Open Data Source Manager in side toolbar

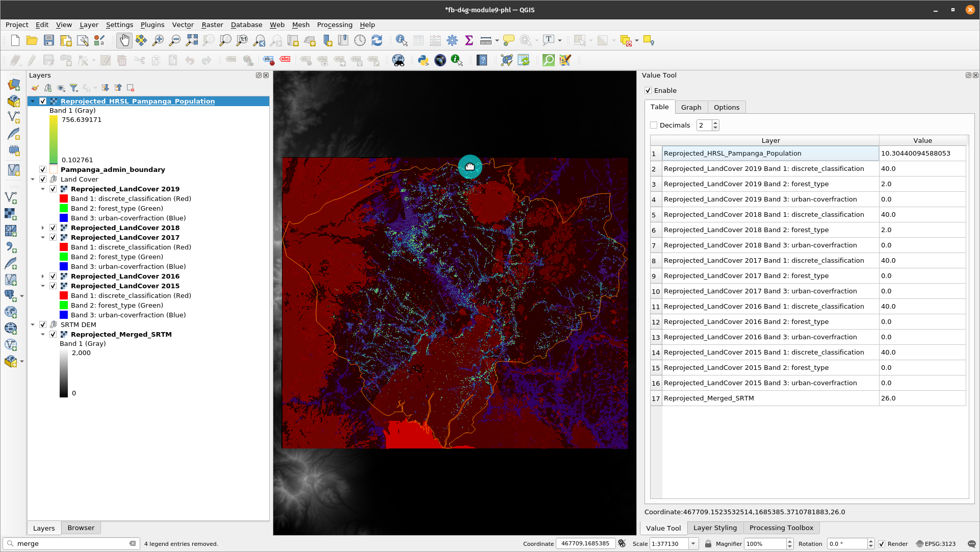(14, 84)
